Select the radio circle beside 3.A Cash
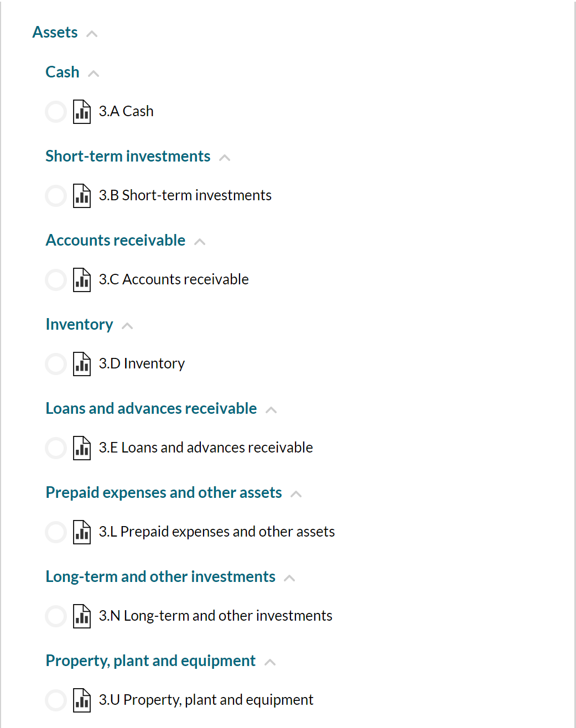Image resolution: width=576 pixels, height=728 pixels. coord(56,112)
